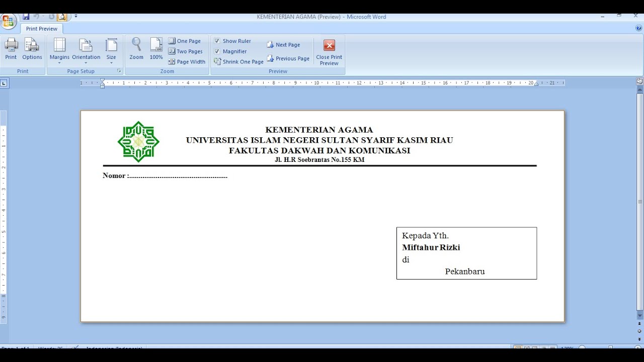Click the word Pekanbaru in address box
The image size is (644, 362).
(x=465, y=271)
